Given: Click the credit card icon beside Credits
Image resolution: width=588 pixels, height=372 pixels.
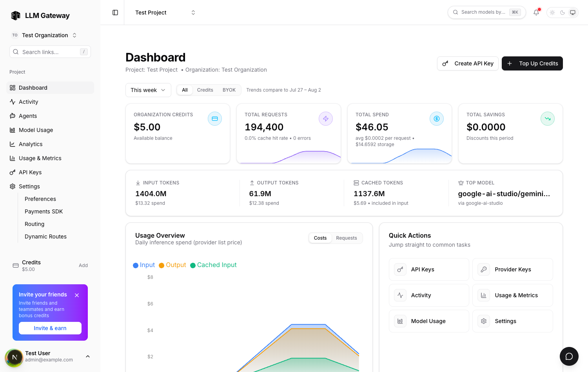Looking at the screenshot, I should click(16, 265).
